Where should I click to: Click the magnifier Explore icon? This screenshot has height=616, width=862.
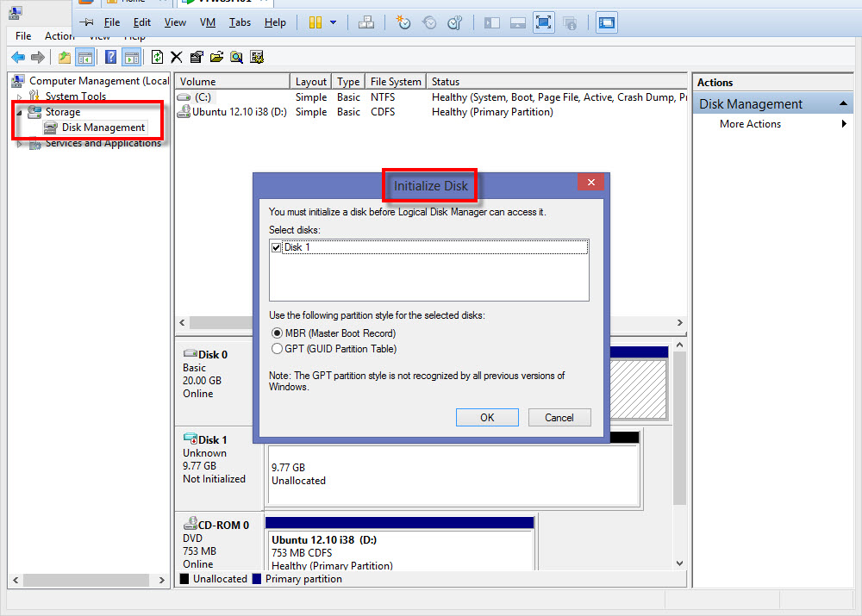click(236, 57)
